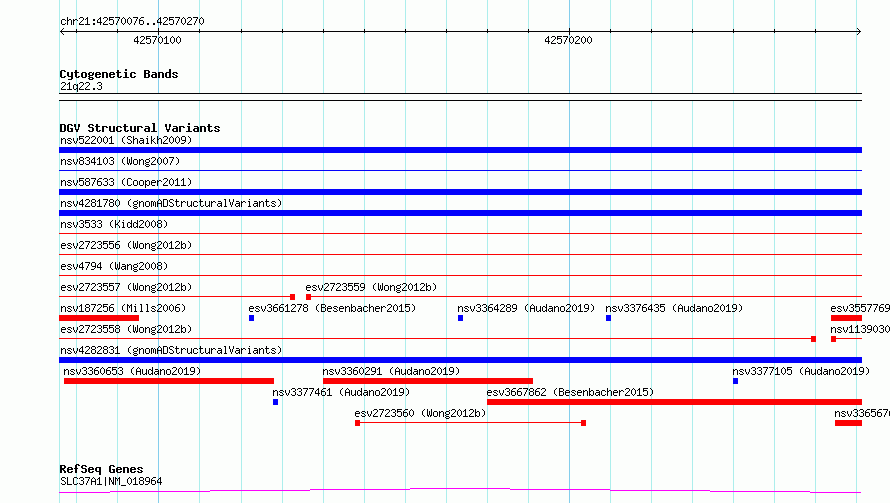
Task: Click the RefSeq Genes track title
Action: [101, 469]
